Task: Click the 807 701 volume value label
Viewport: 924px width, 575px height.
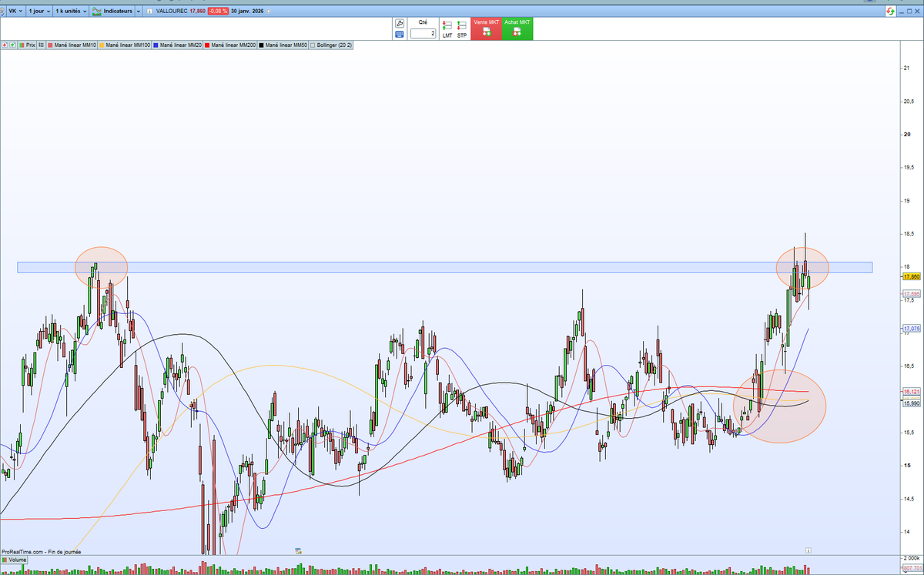Action: (x=912, y=567)
